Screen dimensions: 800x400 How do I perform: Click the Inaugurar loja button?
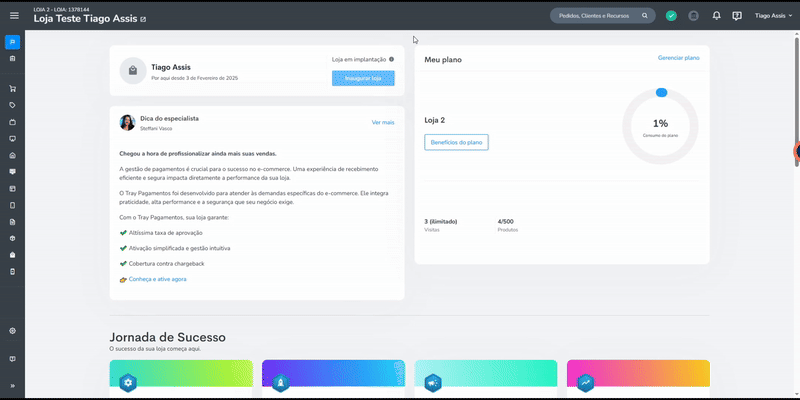coord(363,78)
